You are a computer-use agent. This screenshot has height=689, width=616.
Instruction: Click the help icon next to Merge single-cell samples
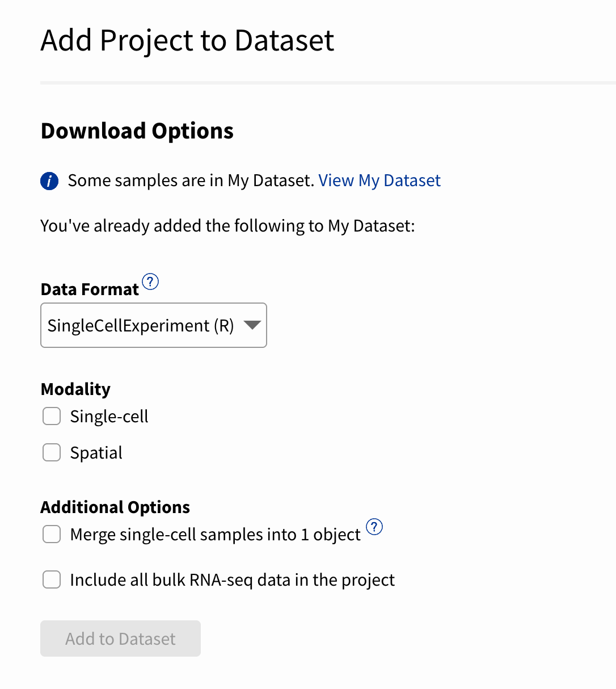374,527
